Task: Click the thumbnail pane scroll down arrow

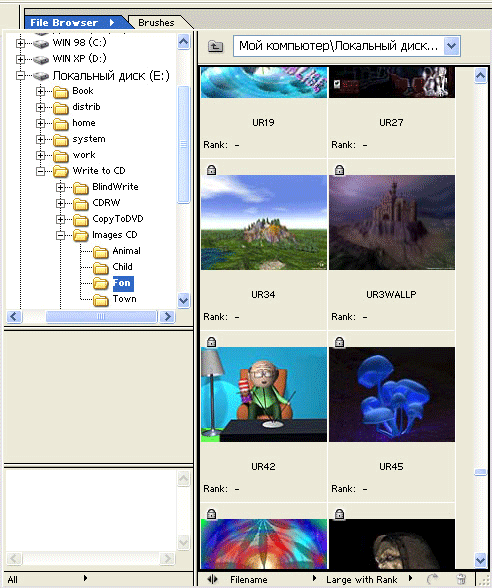Action: (480, 560)
